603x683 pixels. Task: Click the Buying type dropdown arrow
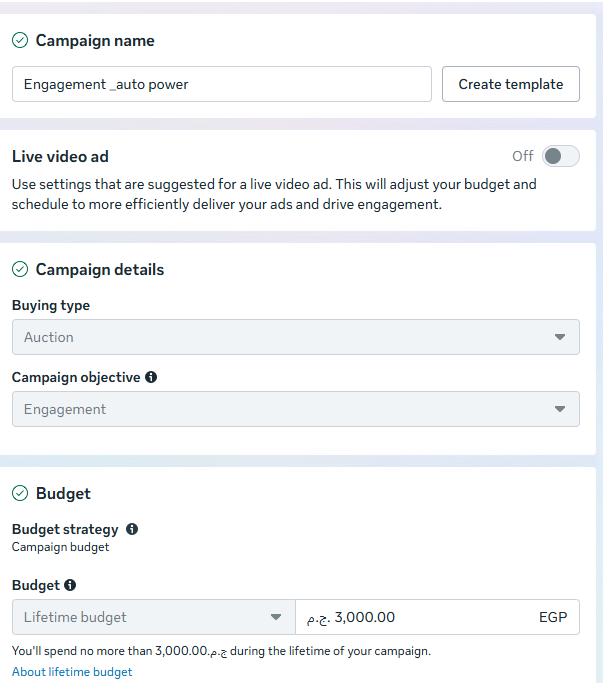pyautogui.click(x=560, y=337)
